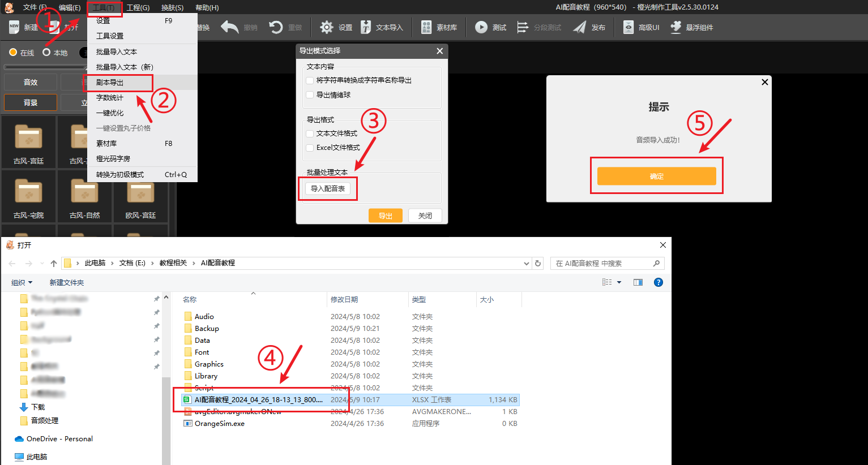Expand the 组织 dropdown in file dialog

point(22,282)
